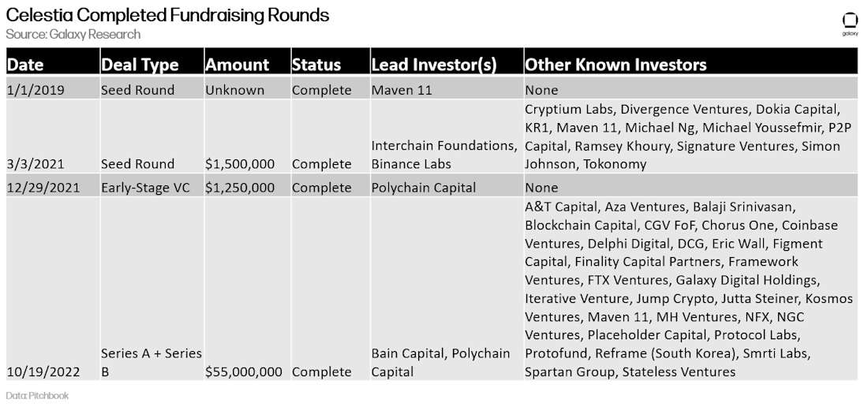The image size is (868, 407).
Task: Select the Series A + Series B cell
Action: (x=152, y=362)
